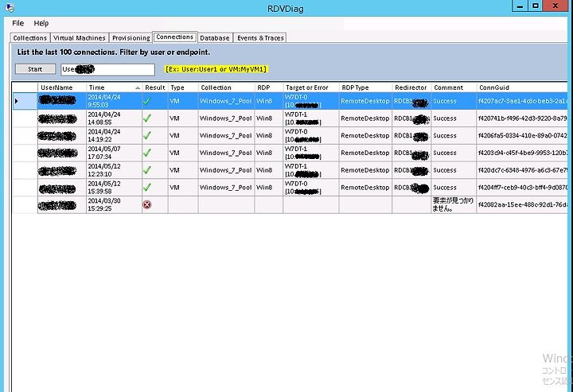
Task: Sort by the Time column header
Action: pos(114,87)
